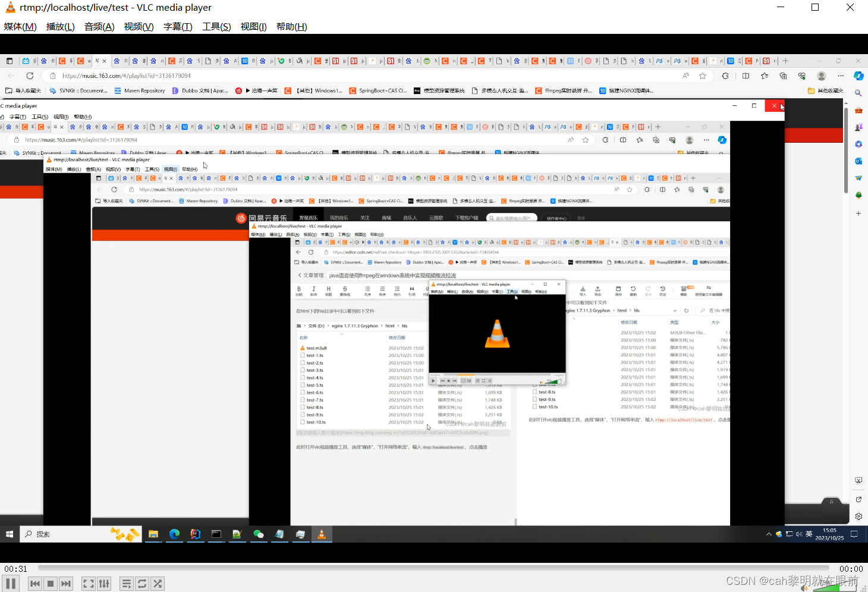Open the 音频(A) menu
This screenshot has height=592, width=868.
click(99, 27)
